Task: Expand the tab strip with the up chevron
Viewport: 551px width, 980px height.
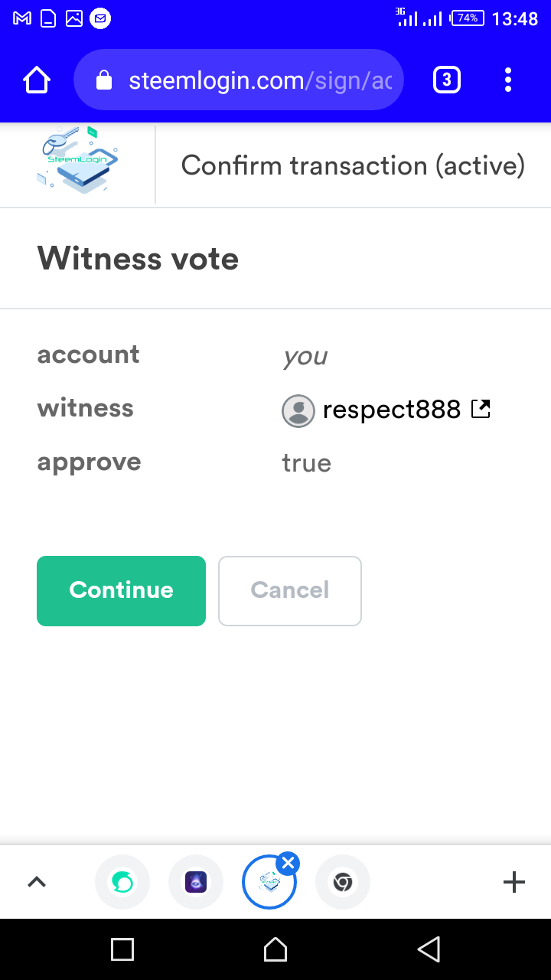Action: tap(37, 882)
